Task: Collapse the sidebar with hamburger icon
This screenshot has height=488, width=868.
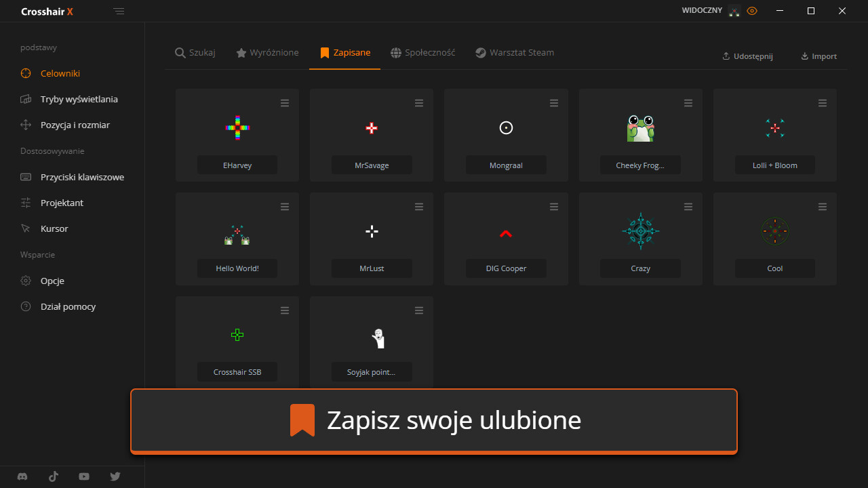Action: pos(119,12)
